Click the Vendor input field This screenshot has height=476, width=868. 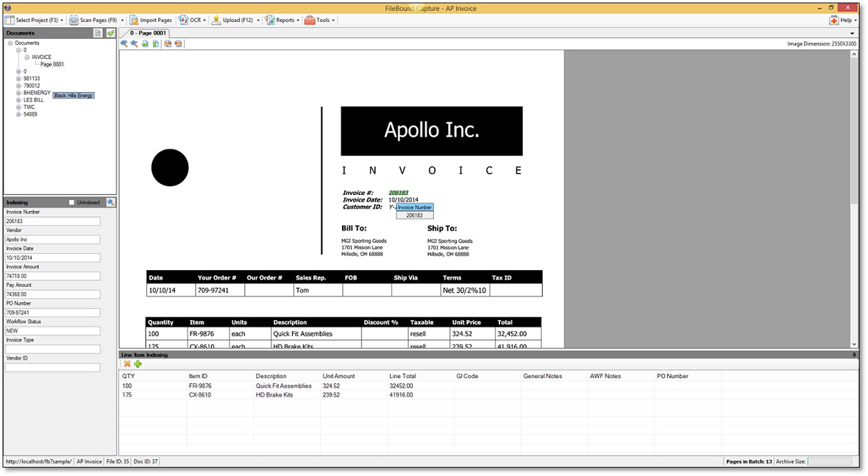[x=53, y=239]
